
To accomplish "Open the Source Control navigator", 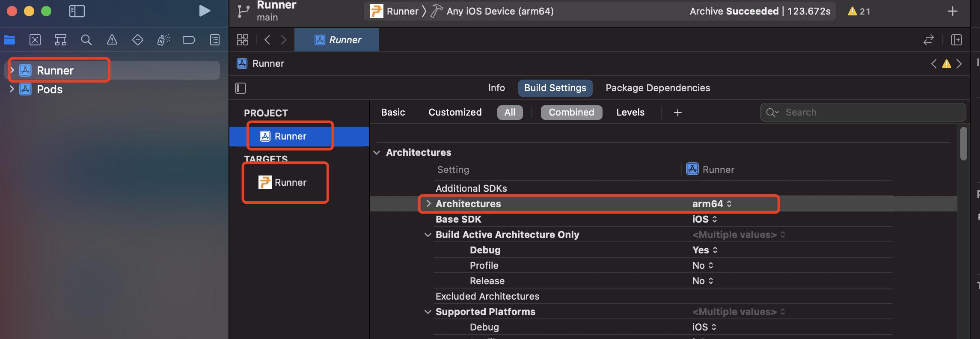I will point(35,40).
